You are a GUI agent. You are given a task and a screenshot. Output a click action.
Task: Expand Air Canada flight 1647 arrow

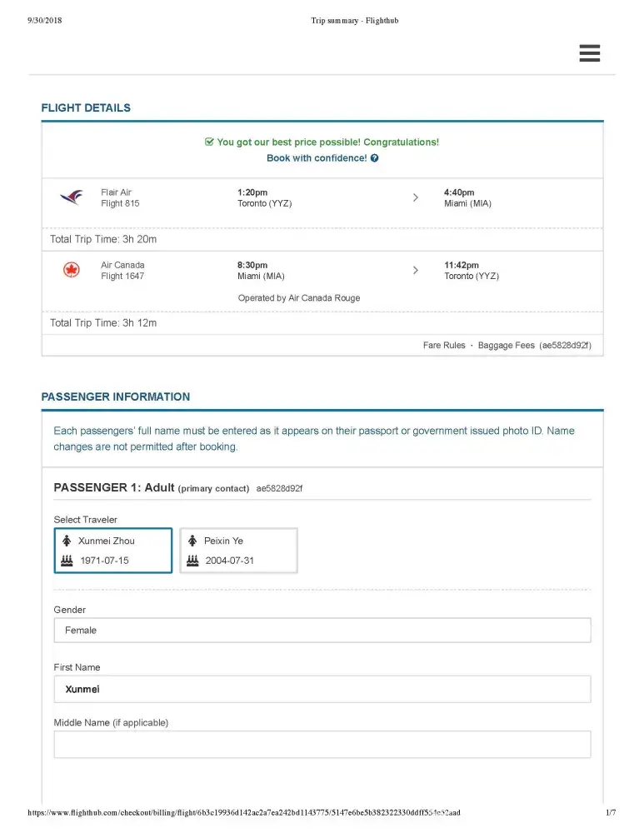(415, 270)
